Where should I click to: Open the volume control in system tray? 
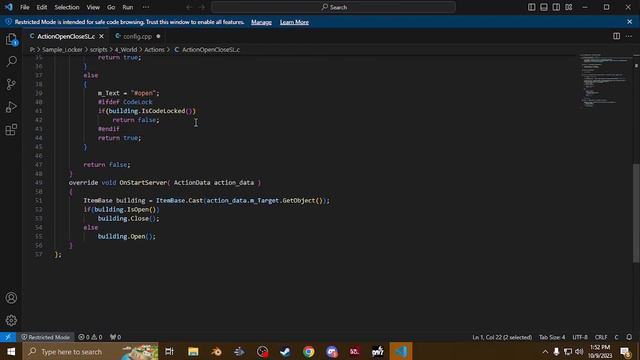579,351
